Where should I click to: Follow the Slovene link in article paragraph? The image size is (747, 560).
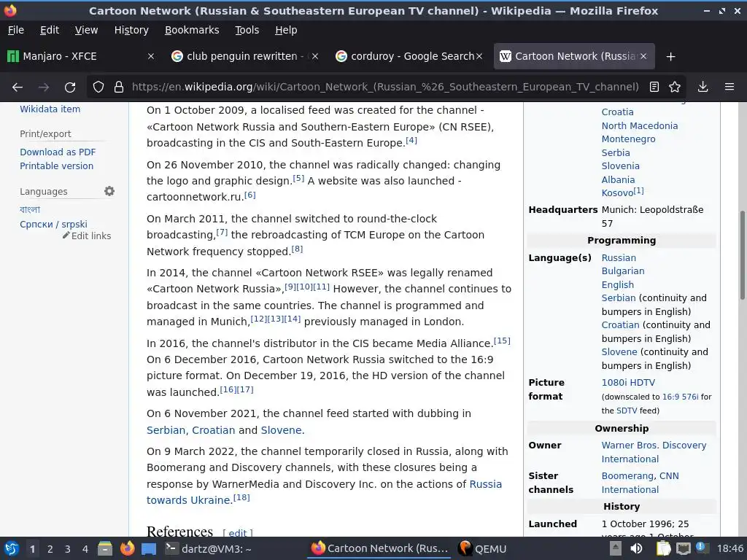click(281, 430)
